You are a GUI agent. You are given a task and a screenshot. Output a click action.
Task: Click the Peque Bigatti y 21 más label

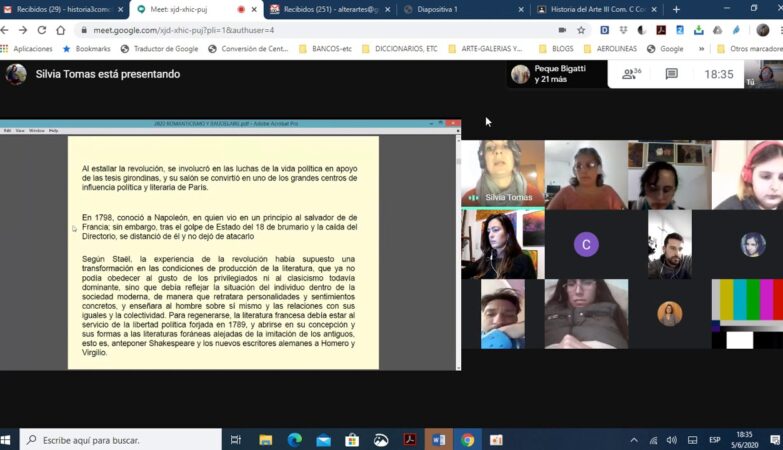click(x=560, y=74)
